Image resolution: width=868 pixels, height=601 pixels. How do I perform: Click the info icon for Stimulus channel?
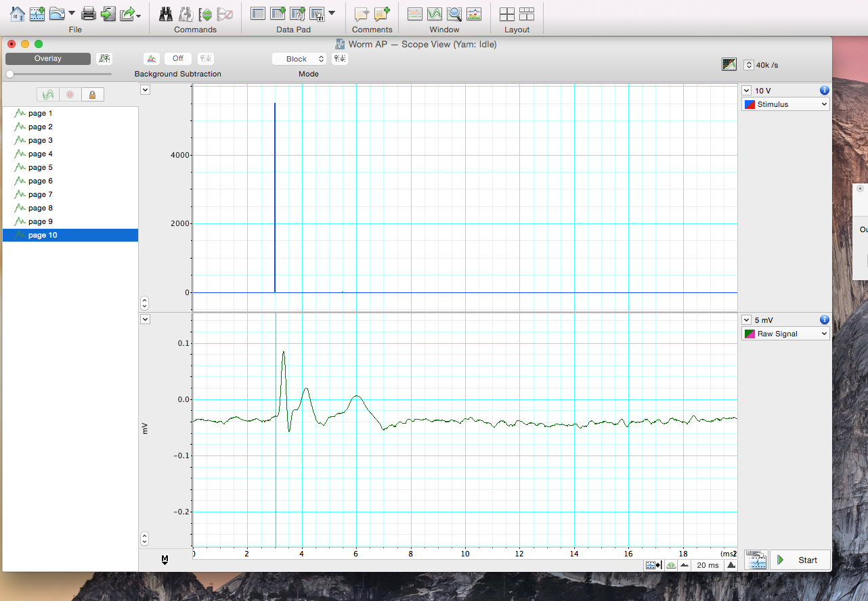tap(824, 90)
